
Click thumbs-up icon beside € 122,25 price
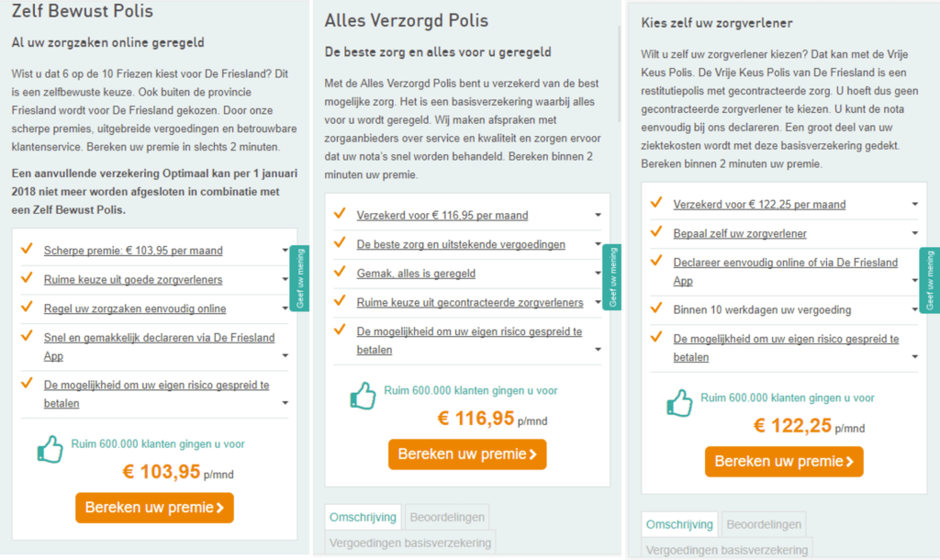click(679, 403)
